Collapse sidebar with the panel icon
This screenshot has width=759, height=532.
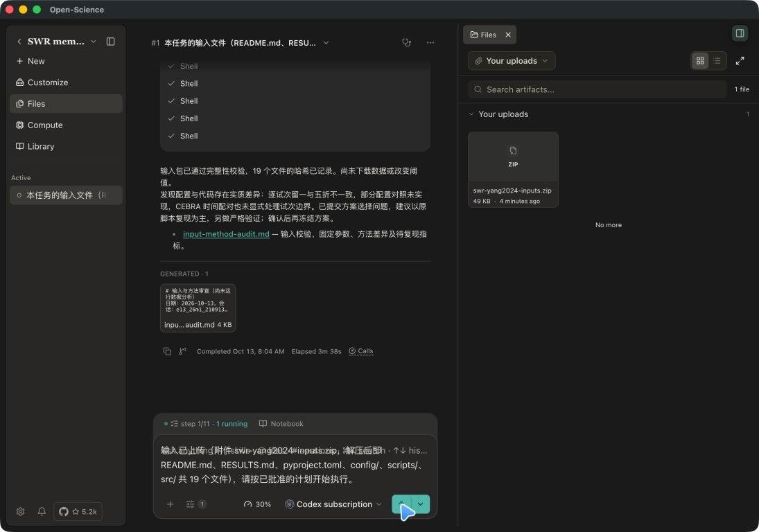(110, 42)
